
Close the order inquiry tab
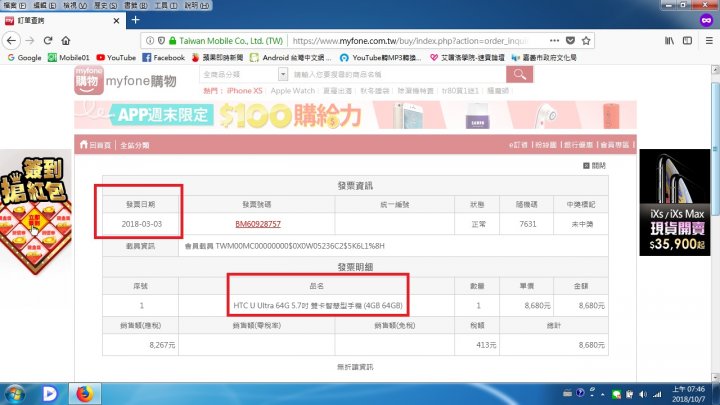point(116,21)
